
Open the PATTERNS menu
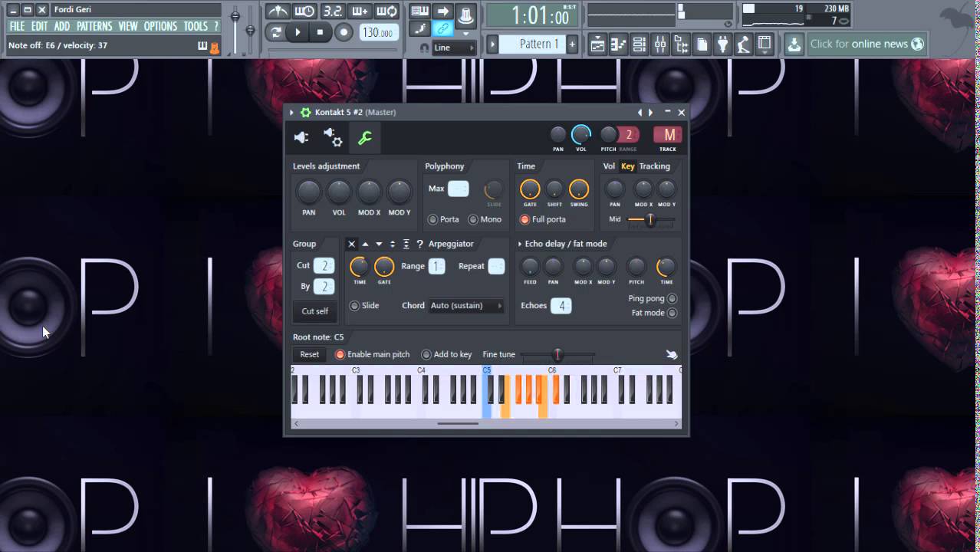[94, 26]
